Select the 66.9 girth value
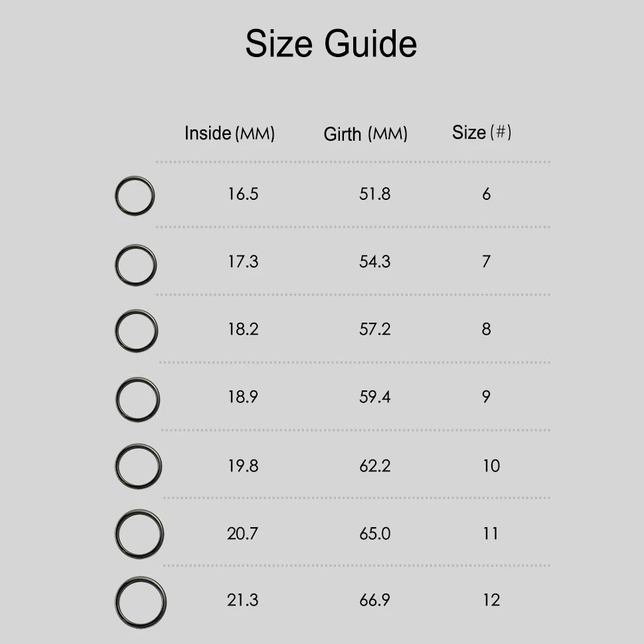The image size is (644, 644). (x=374, y=601)
